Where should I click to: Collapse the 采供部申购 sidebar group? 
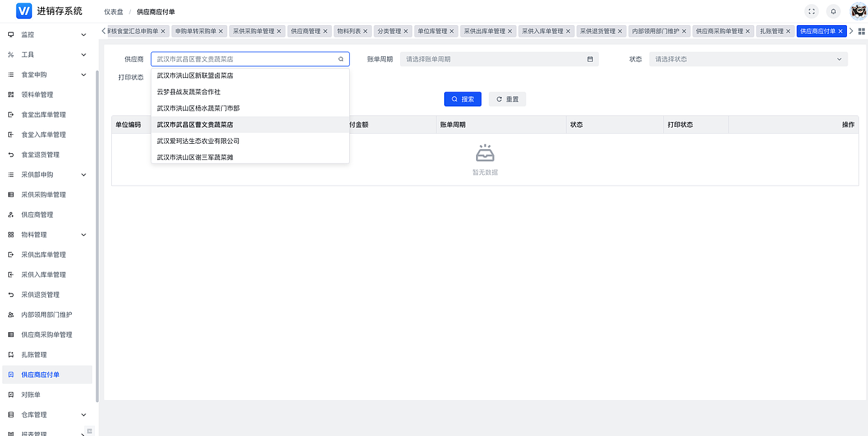tap(46, 175)
